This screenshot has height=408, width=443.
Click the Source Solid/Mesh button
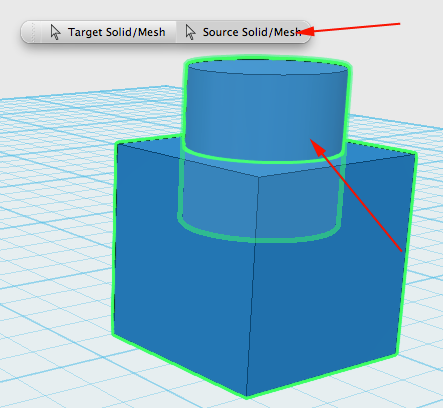[x=243, y=32]
